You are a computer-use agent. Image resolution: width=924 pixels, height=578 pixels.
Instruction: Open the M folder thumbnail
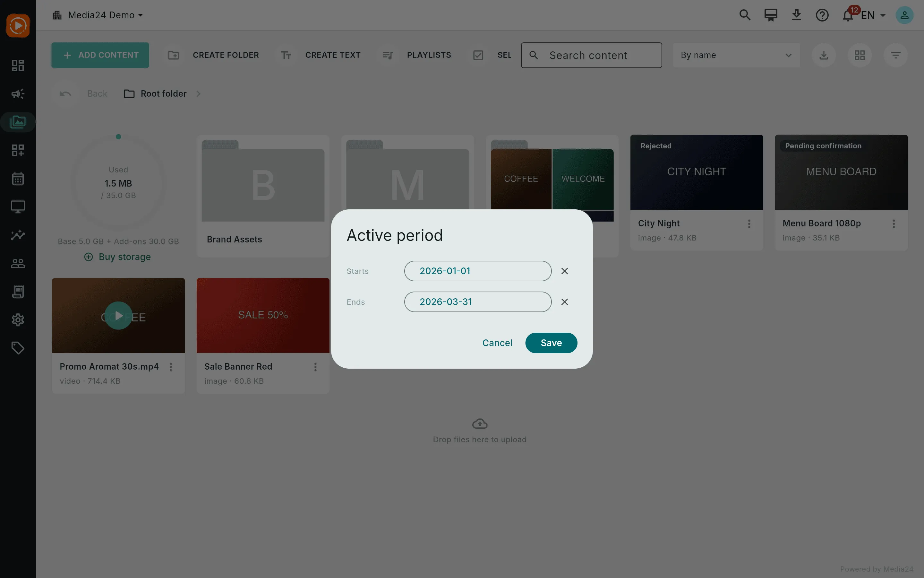point(407,175)
